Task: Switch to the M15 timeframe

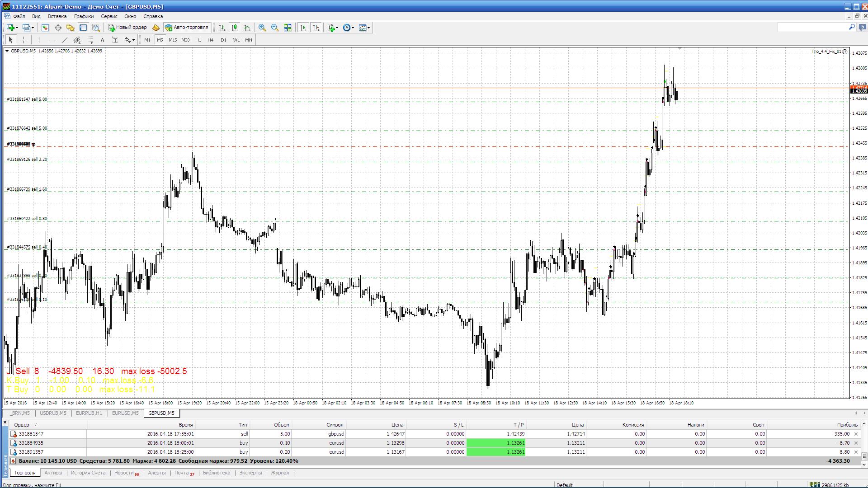Action: (x=173, y=40)
